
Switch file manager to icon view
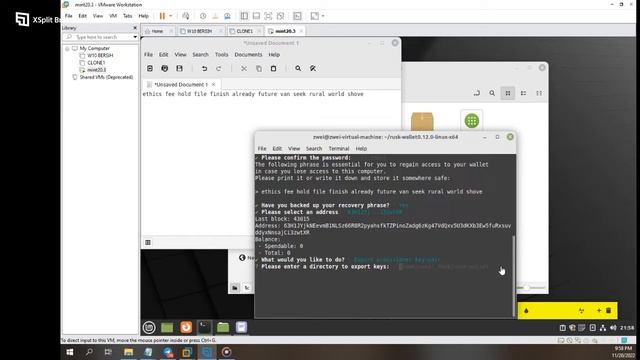point(508,93)
